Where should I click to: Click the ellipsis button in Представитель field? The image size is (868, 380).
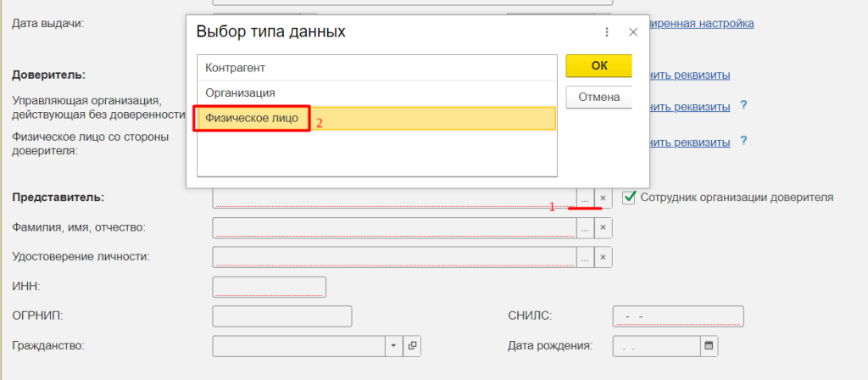tap(585, 198)
